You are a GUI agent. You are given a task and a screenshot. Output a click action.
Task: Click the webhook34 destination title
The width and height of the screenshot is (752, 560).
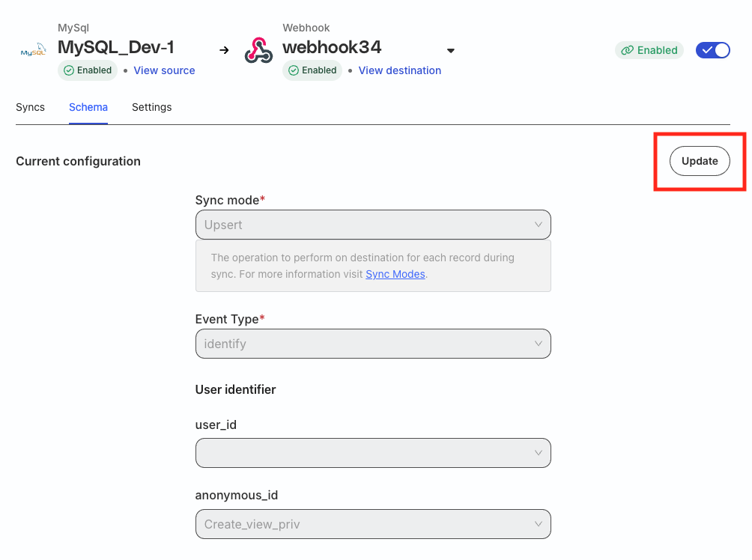pyautogui.click(x=332, y=47)
